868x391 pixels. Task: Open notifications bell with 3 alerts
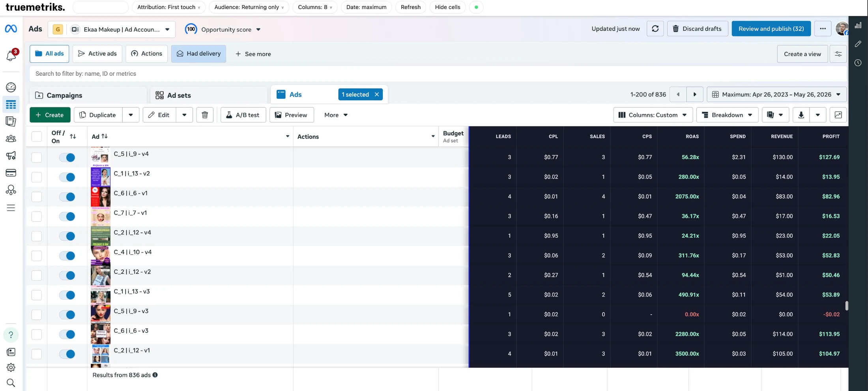click(x=11, y=55)
